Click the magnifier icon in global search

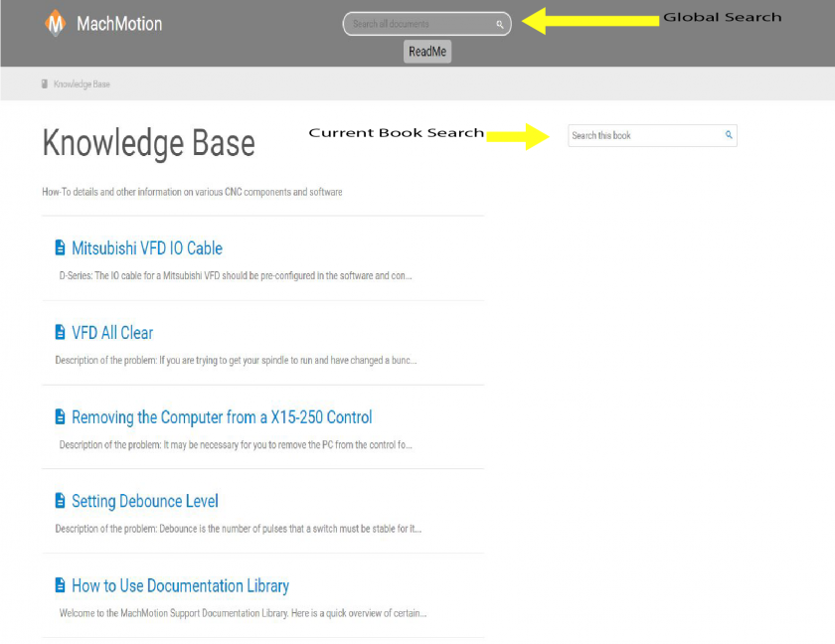point(499,24)
